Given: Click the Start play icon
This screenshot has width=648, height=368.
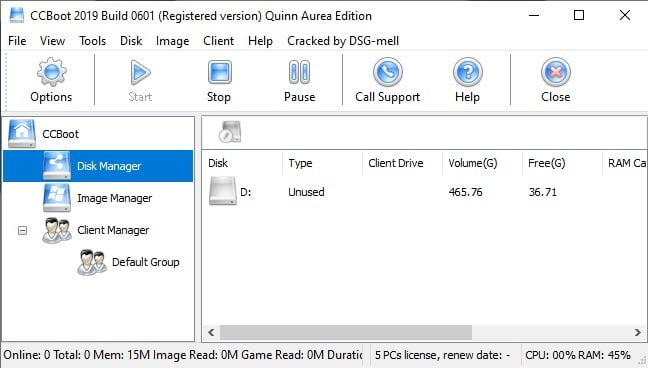Looking at the screenshot, I should (140, 72).
